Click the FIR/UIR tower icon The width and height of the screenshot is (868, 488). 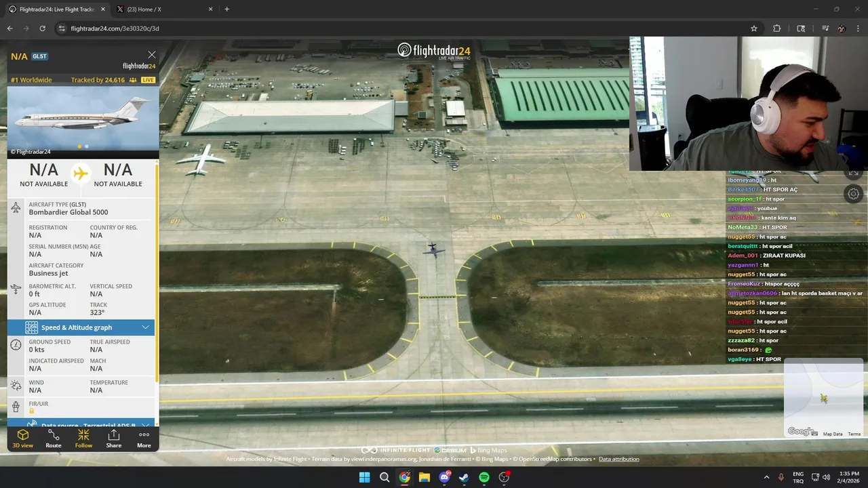coord(16,407)
